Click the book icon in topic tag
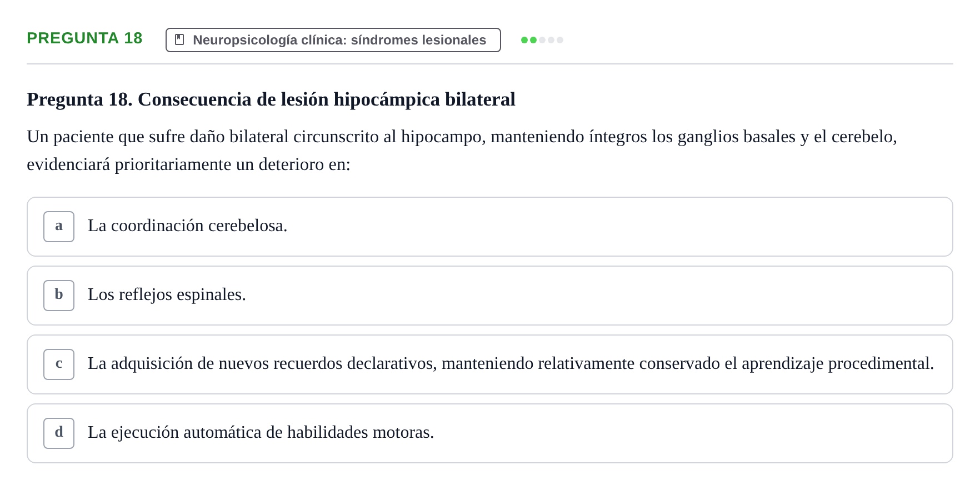The height and width of the screenshot is (490, 980). [x=179, y=40]
